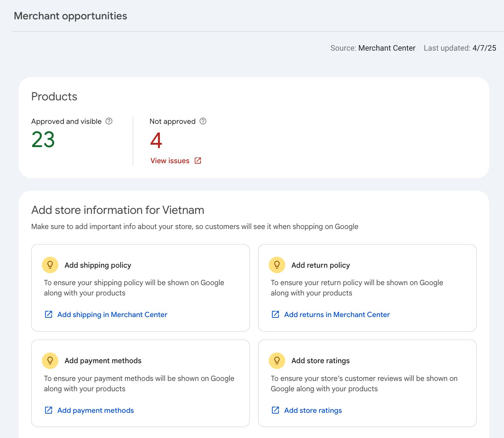The image size is (504, 438).
Task: Open Add shipping in Merchant Center
Action: (x=112, y=314)
